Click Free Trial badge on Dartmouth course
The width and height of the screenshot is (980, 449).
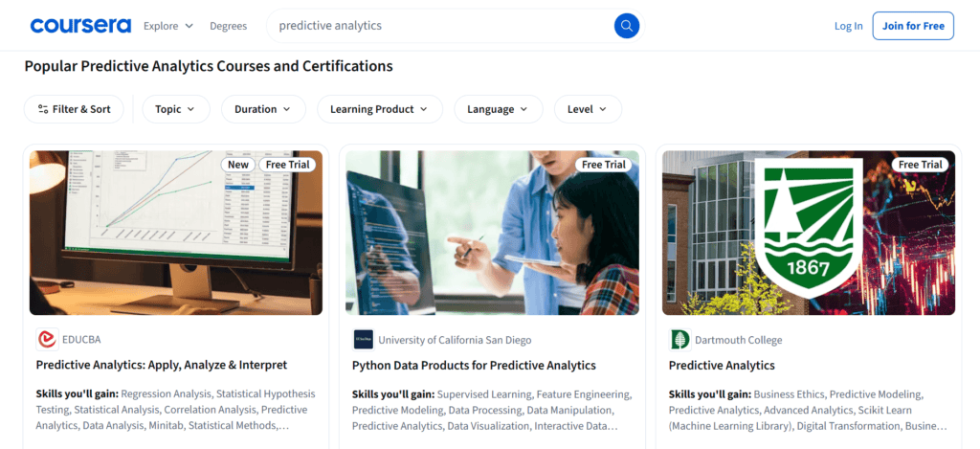pyautogui.click(x=920, y=165)
